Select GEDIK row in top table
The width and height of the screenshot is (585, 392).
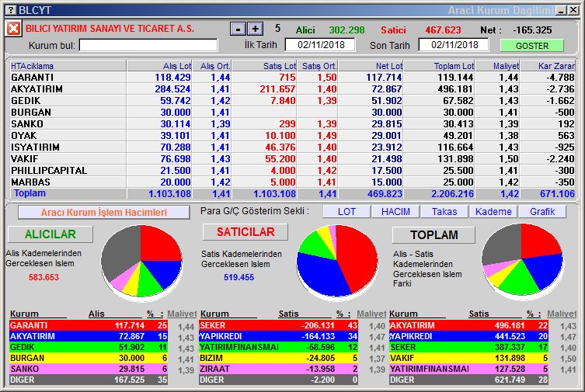292,101
